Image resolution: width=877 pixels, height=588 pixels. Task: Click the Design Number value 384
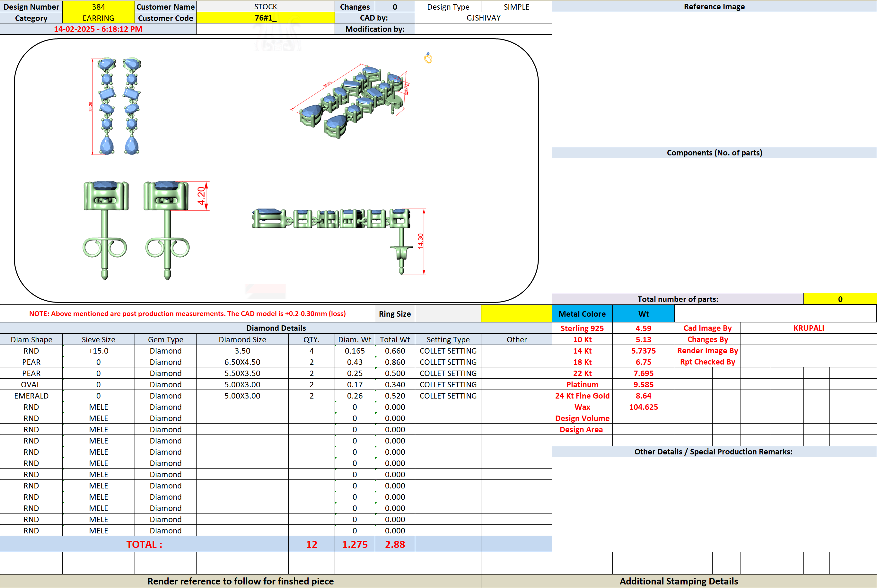tap(98, 7)
